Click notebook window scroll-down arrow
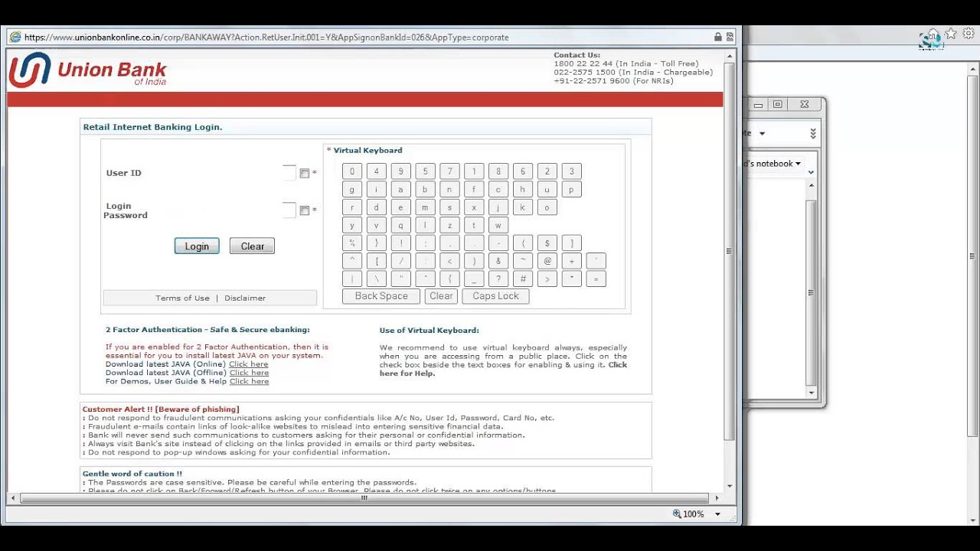The width and height of the screenshot is (980, 551). click(x=811, y=393)
